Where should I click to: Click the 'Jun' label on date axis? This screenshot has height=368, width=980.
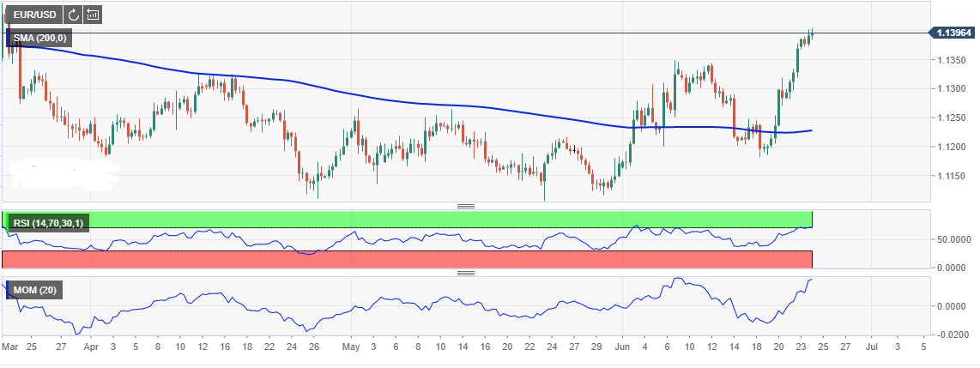621,347
